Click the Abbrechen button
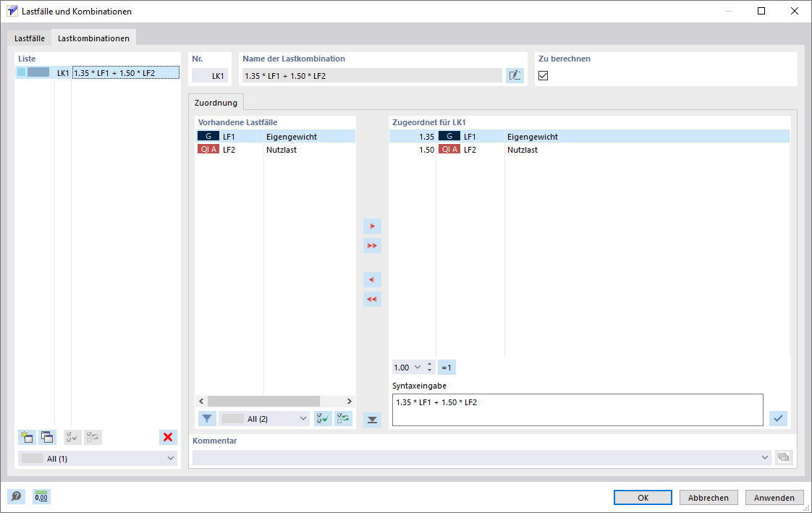Viewport: 812px width, 513px height. point(709,498)
